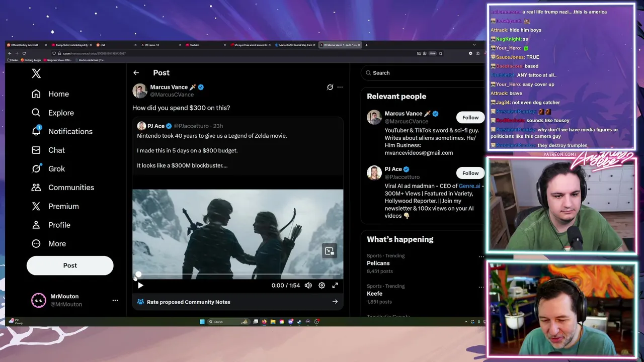The image size is (644, 362).
Task: Open Explore page from sidebar
Action: tap(53, 113)
